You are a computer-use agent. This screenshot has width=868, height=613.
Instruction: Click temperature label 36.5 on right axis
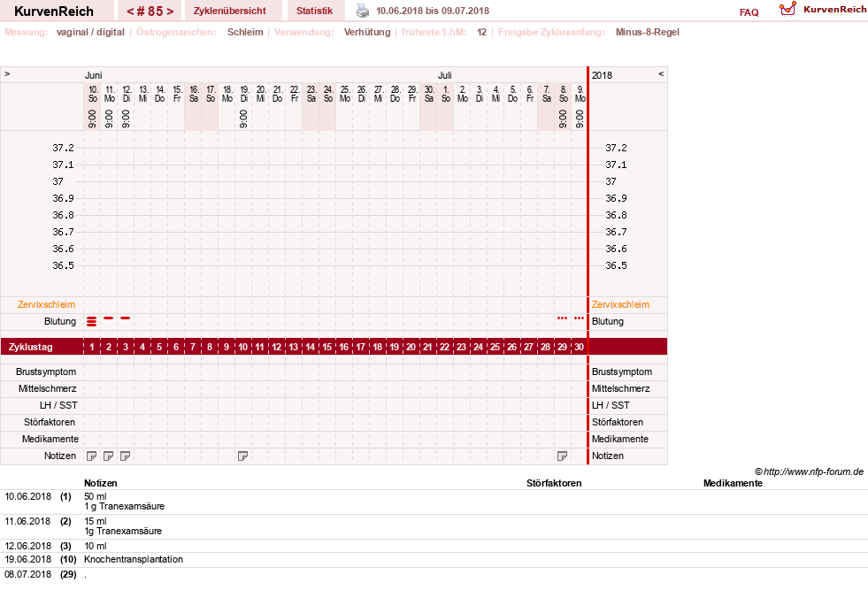click(x=616, y=265)
